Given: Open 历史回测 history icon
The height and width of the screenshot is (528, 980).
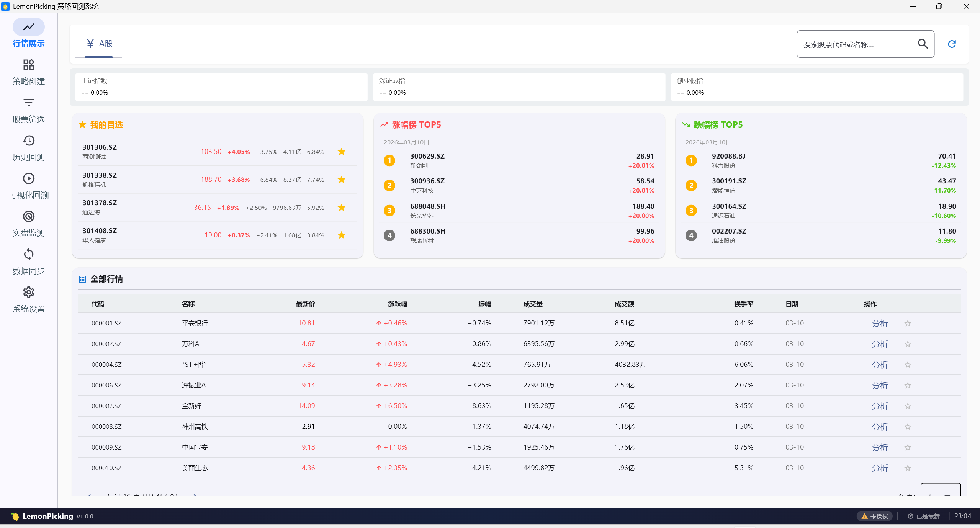Looking at the screenshot, I should (x=28, y=141).
